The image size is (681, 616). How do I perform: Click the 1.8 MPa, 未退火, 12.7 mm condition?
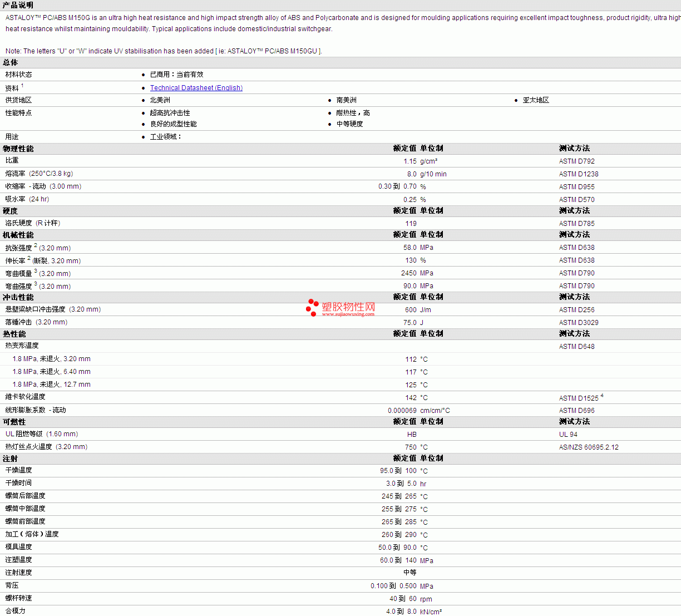[x=52, y=385]
